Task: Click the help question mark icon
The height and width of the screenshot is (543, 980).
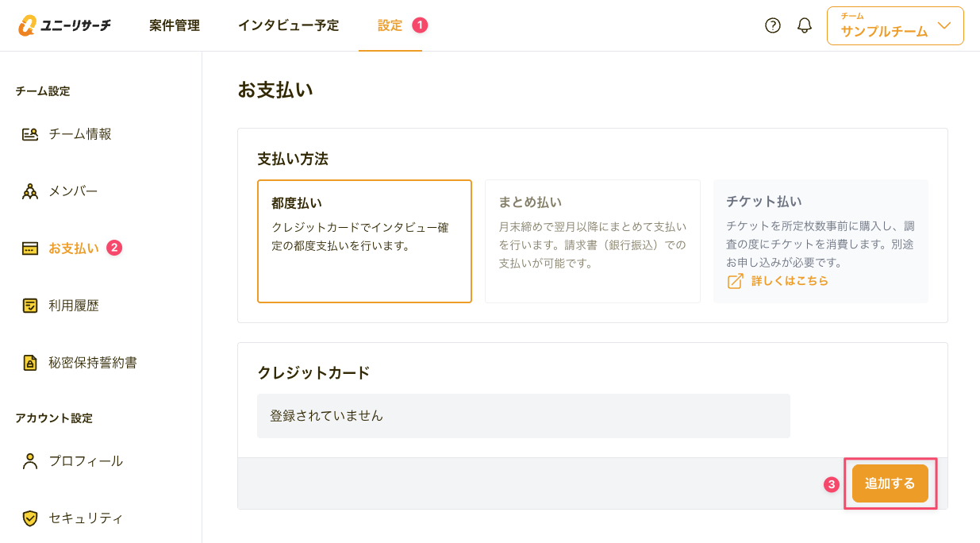Action: coord(773,25)
